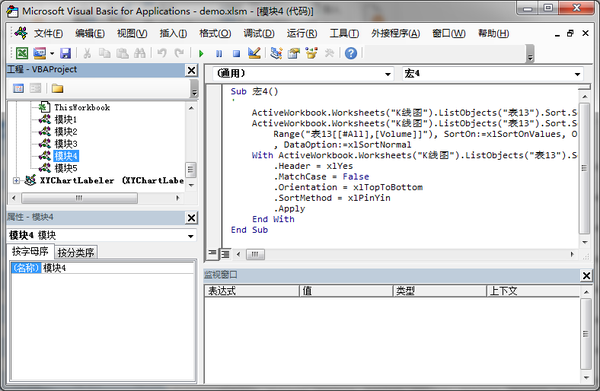Open the 工具(T) menu
The width and height of the screenshot is (600, 391).
344,33
